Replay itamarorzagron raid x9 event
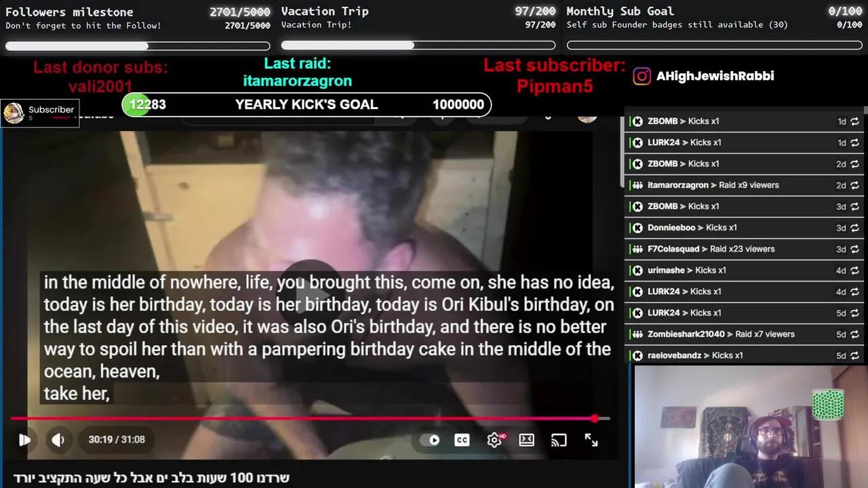Screen dimensions: 868x488 tap(854, 185)
